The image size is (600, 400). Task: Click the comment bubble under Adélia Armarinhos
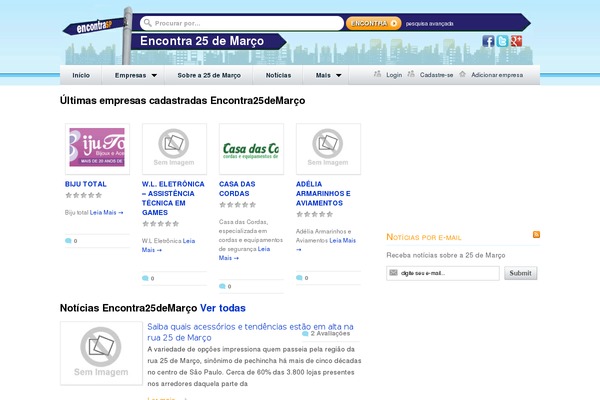299,278
